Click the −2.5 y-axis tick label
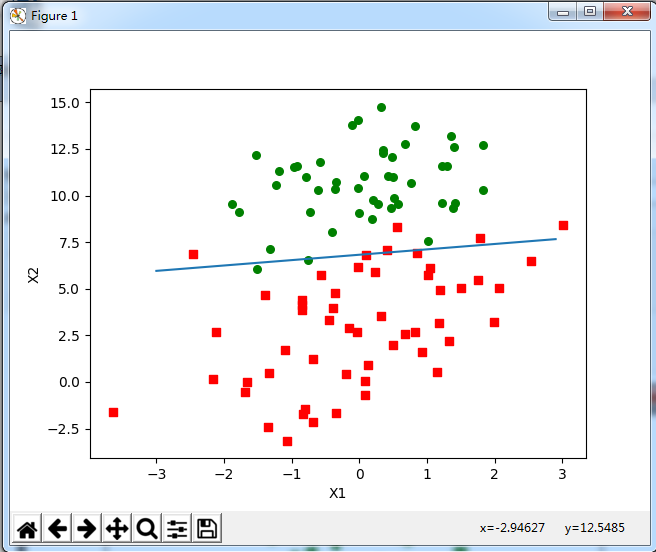 click(x=64, y=429)
